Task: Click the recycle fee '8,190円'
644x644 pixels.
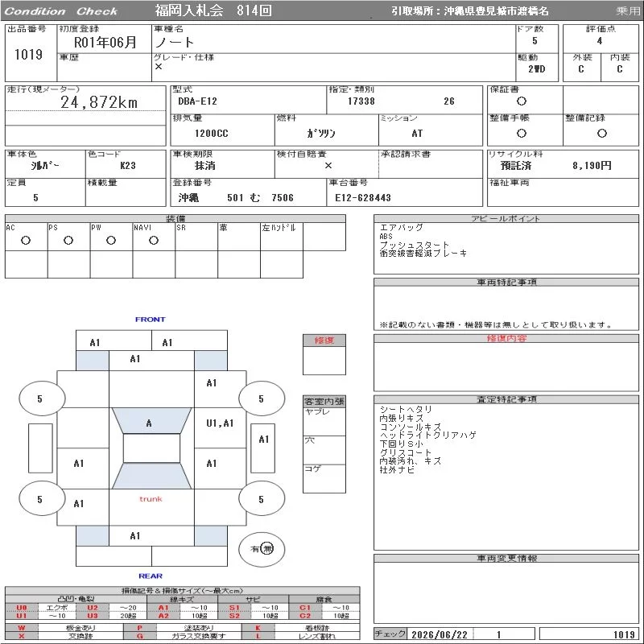Action: click(x=592, y=166)
